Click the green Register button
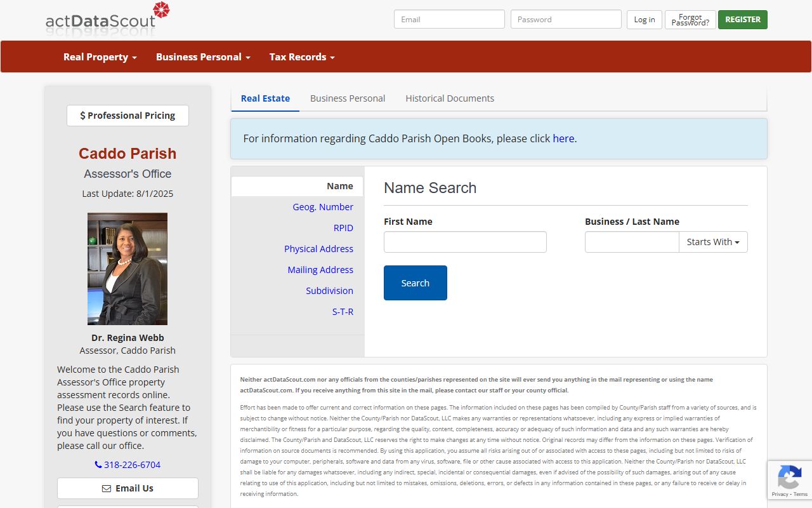 tap(742, 20)
